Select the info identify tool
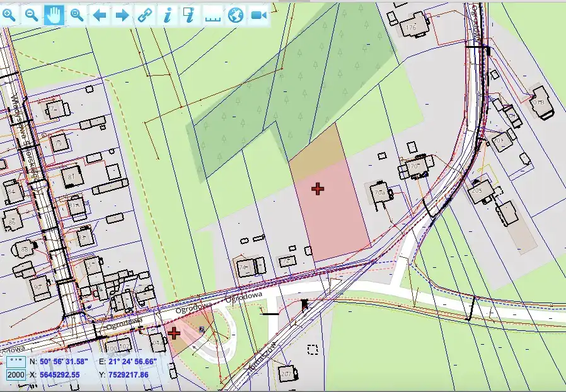The image size is (566, 392). (167, 15)
